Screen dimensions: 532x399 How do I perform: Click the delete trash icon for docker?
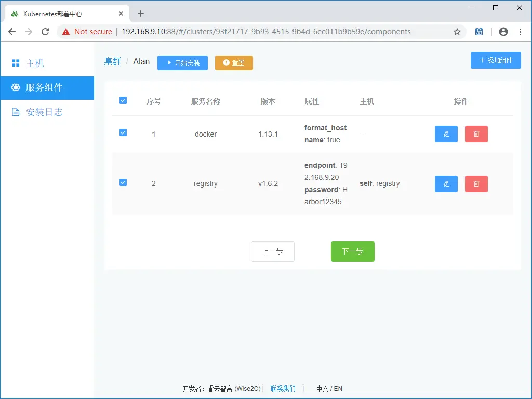(x=476, y=134)
